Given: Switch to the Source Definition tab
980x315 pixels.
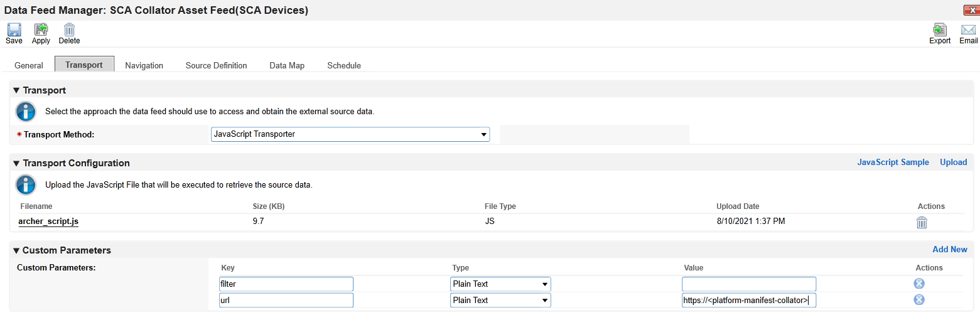Looking at the screenshot, I should tap(216, 65).
